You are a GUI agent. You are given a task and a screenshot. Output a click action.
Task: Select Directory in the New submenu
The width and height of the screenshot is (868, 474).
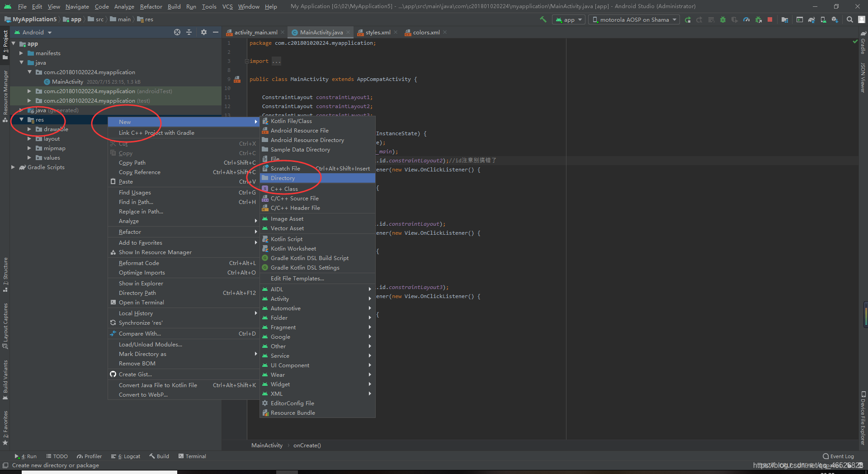pos(317,178)
